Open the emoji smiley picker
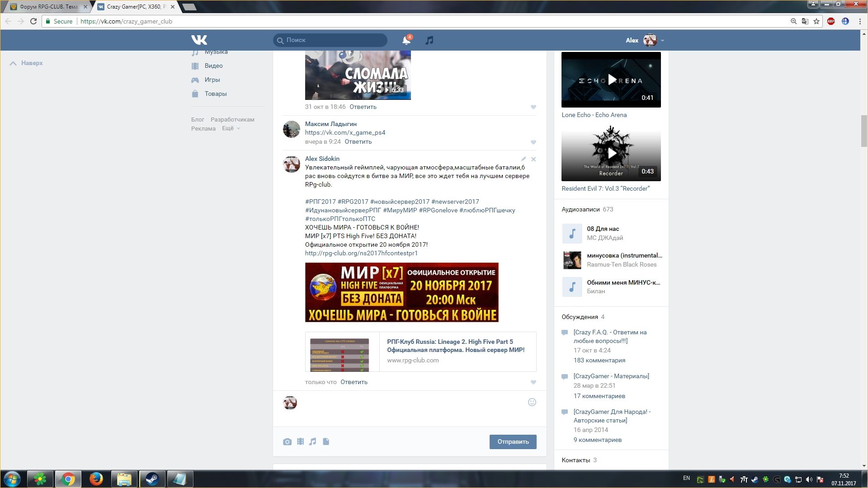 point(532,402)
